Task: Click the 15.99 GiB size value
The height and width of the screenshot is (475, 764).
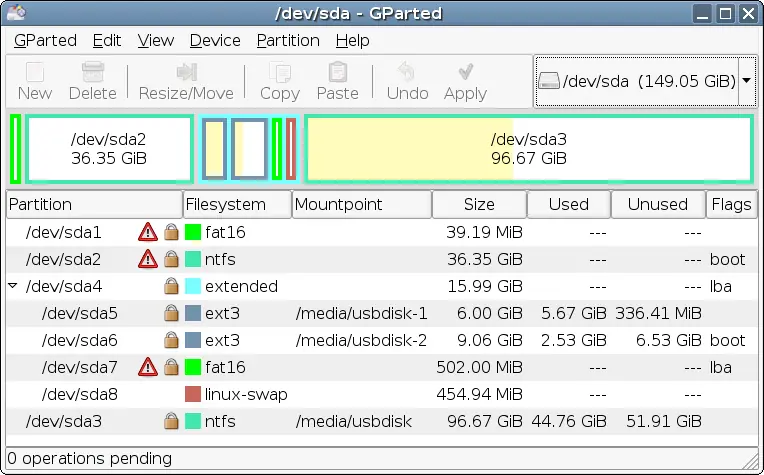Action: coord(485,286)
